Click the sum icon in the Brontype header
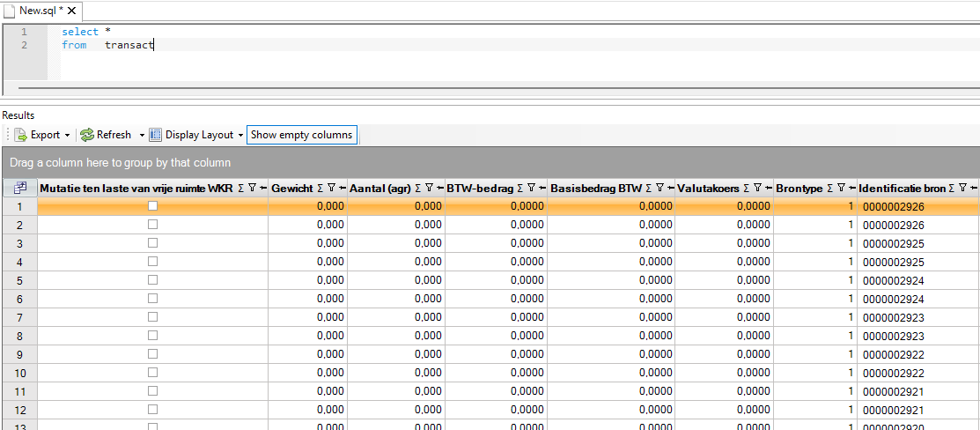 [x=830, y=187]
